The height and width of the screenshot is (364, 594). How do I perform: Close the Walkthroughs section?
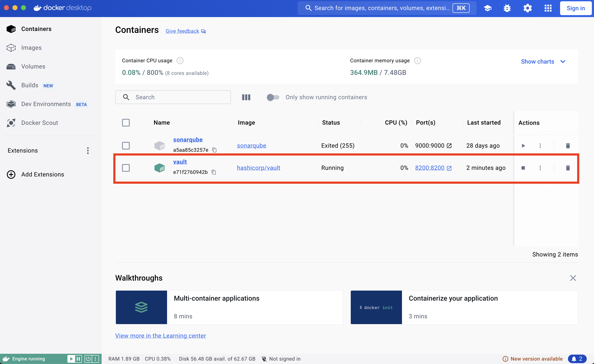tap(573, 278)
